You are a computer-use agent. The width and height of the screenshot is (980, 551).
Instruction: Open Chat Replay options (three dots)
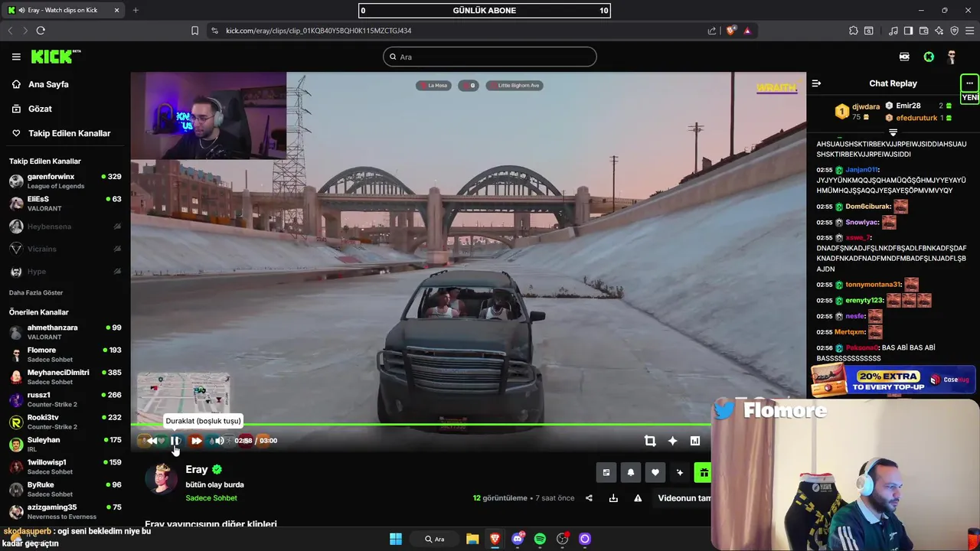[969, 83]
